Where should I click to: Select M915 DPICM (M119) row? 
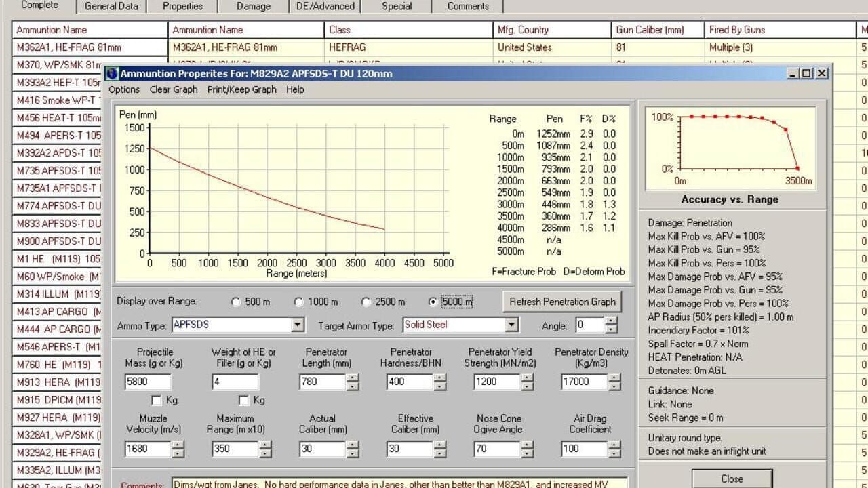(58, 400)
